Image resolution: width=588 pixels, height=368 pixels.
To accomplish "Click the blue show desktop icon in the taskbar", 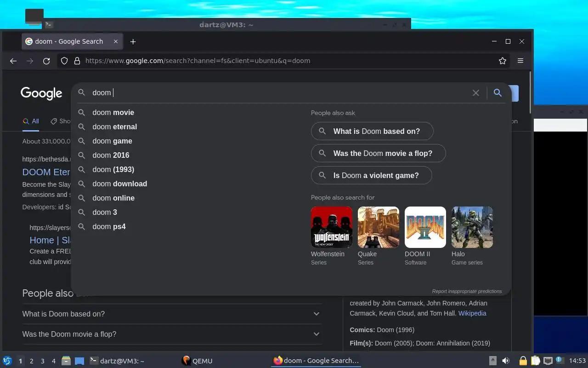I will pos(79,361).
